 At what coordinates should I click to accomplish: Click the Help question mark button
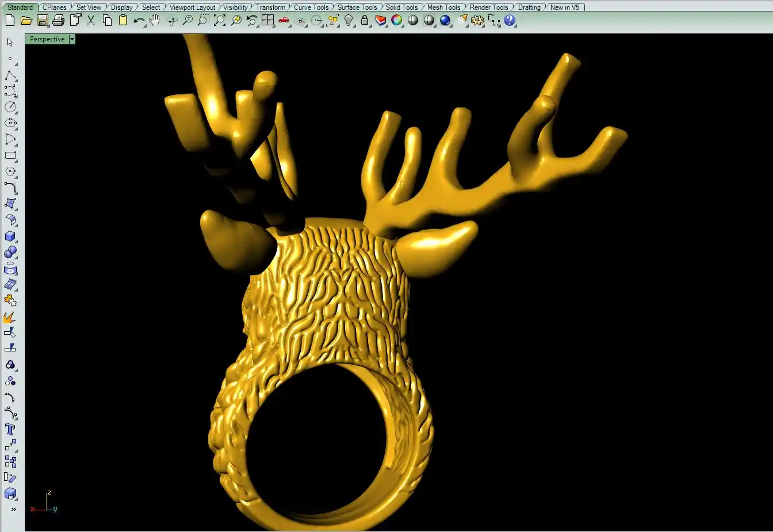[x=510, y=21]
